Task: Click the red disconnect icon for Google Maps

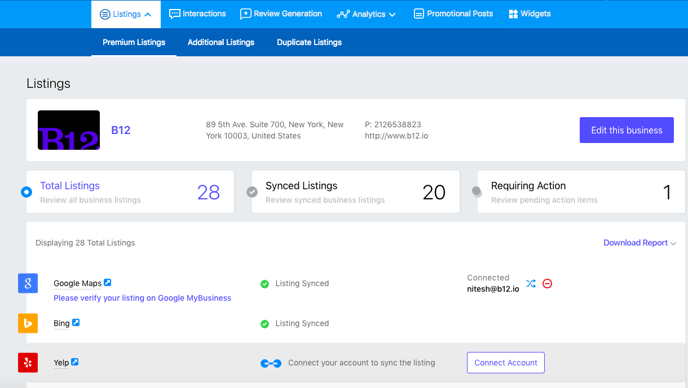Action: click(547, 284)
